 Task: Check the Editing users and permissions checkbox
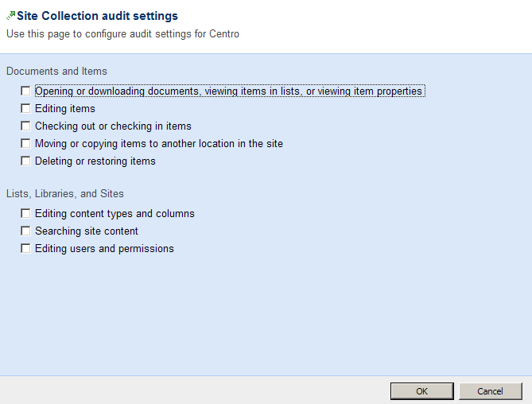(x=26, y=249)
